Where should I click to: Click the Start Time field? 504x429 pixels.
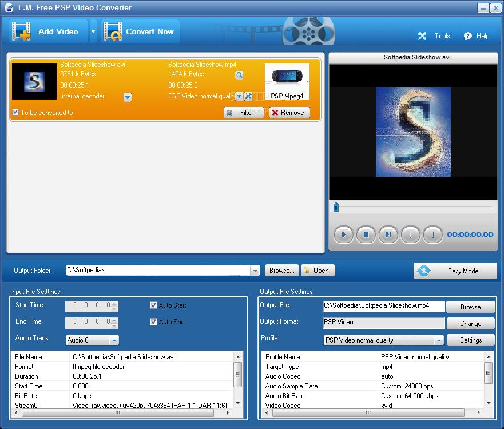point(88,306)
